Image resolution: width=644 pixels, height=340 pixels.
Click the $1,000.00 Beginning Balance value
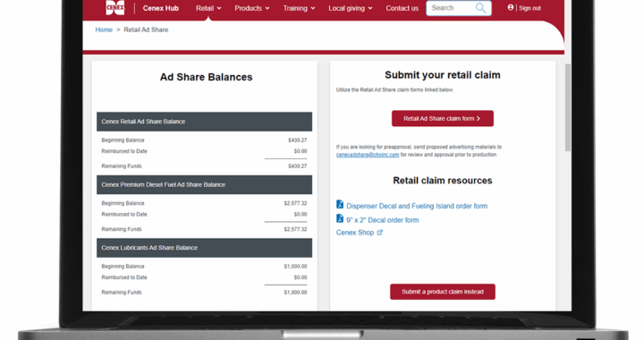(x=295, y=266)
